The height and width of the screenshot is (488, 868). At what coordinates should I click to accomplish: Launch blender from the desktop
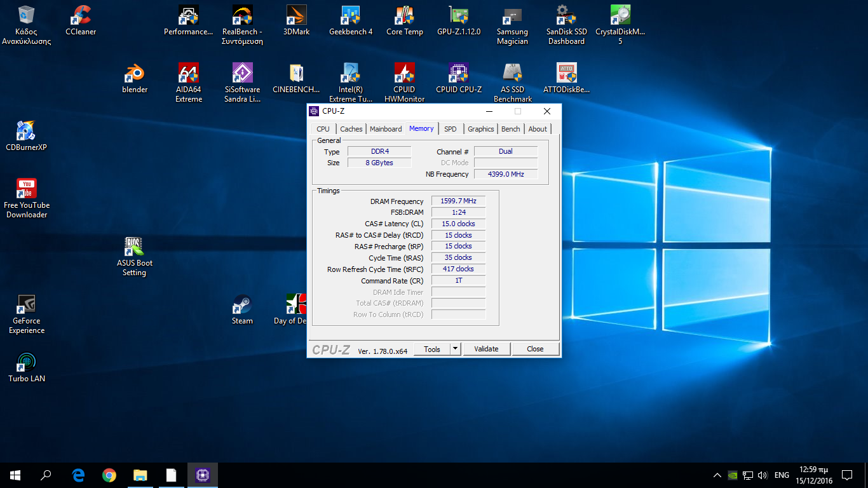tap(135, 79)
